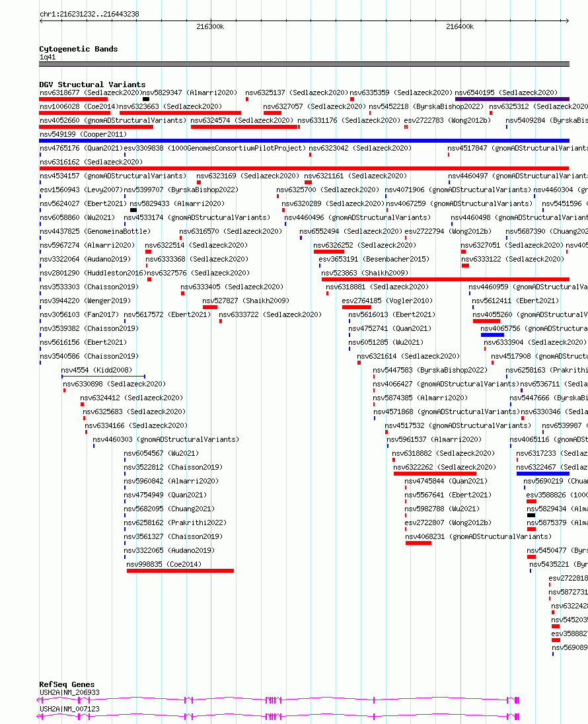Click the red bar under nsv6323663
The width and height of the screenshot is (588, 724).
click(x=180, y=113)
